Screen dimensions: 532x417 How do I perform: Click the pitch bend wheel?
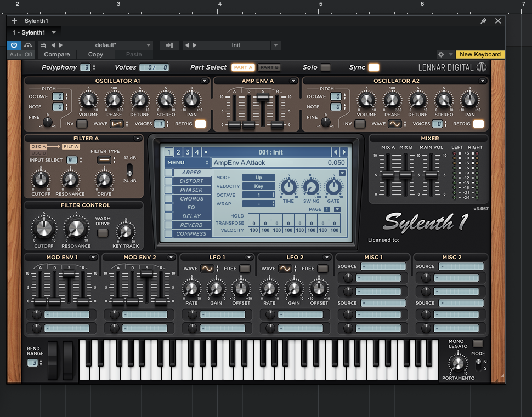click(53, 360)
